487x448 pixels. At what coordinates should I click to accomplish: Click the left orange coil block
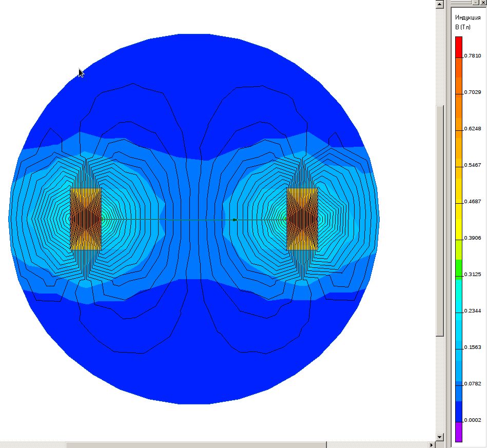click(86, 219)
